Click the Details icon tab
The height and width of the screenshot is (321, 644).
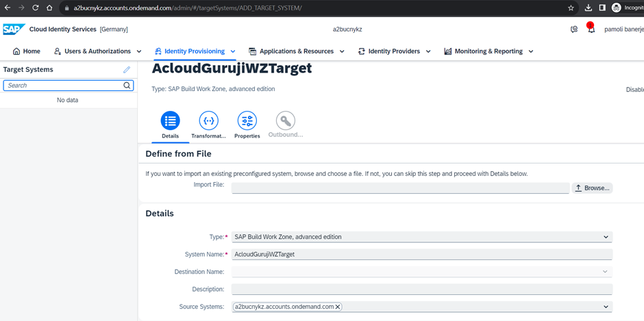(170, 121)
